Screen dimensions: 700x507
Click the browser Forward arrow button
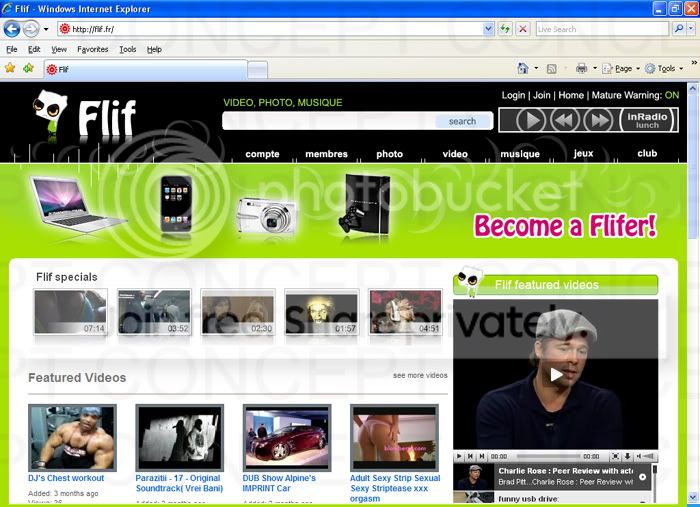pyautogui.click(x=31, y=29)
